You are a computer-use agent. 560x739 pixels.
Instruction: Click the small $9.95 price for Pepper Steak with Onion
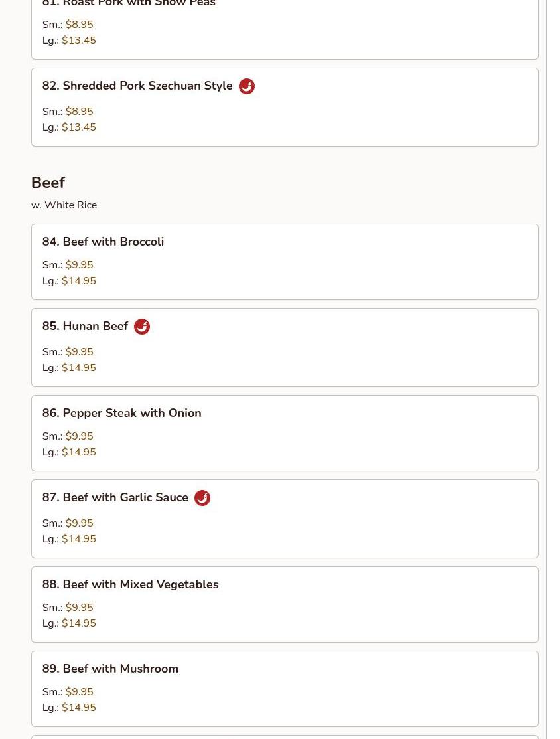[79, 436]
